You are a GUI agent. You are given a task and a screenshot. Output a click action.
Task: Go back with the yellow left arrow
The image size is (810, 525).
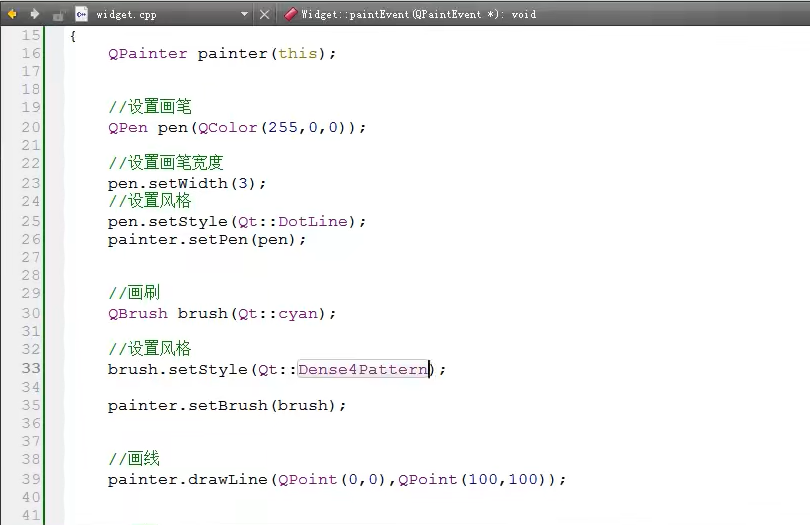12,14
